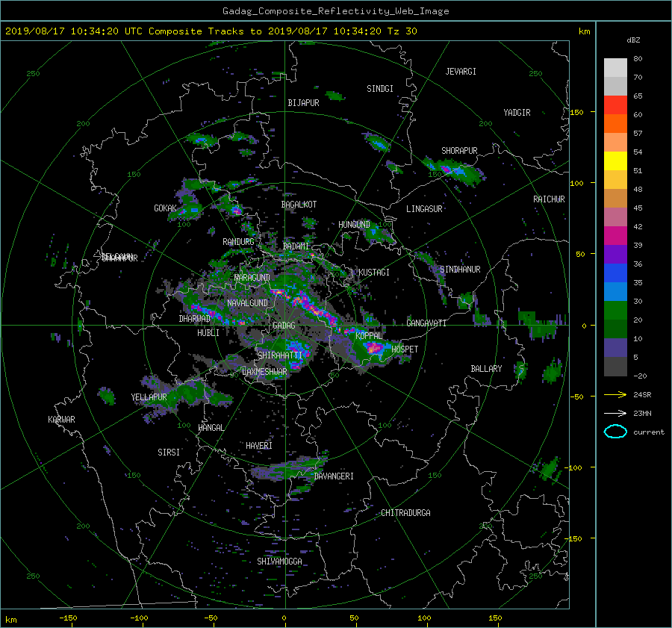This screenshot has height=628, width=672.
Task: Click the storm cell near SHORAPUR
Action: (x=455, y=171)
